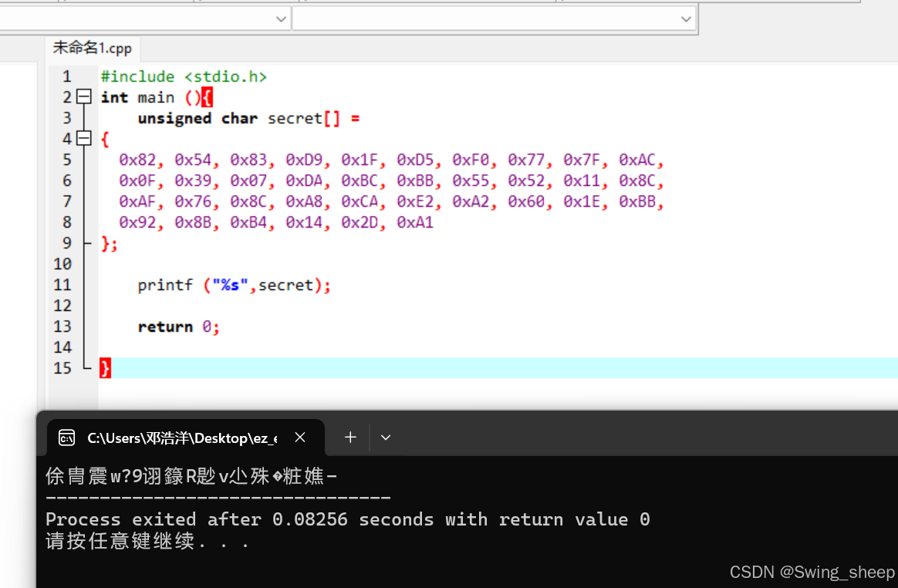Click the 请按任意键继续 prompt in console

click(x=148, y=541)
